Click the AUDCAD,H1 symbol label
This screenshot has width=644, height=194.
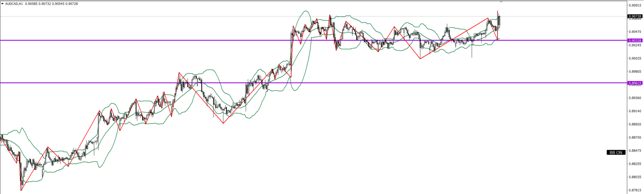tap(14, 4)
